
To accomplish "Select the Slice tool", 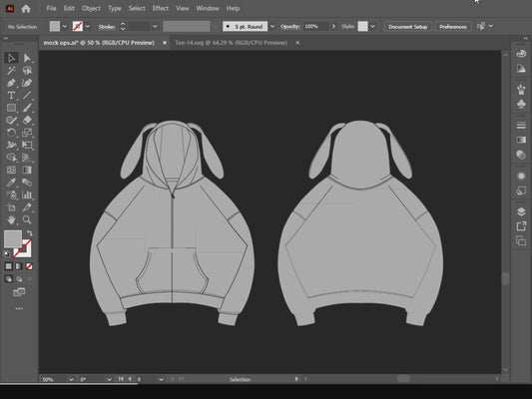I will point(27,207).
